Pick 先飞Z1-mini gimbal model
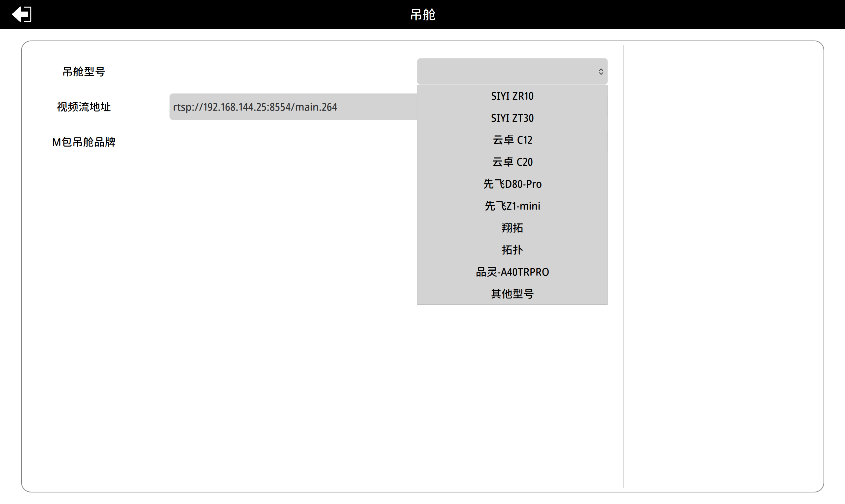 pyautogui.click(x=512, y=206)
